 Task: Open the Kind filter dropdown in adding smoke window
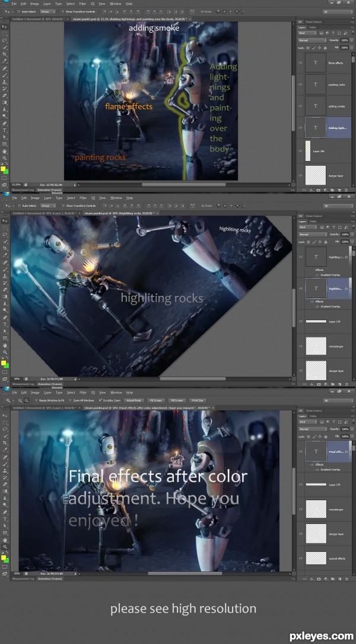309,33
